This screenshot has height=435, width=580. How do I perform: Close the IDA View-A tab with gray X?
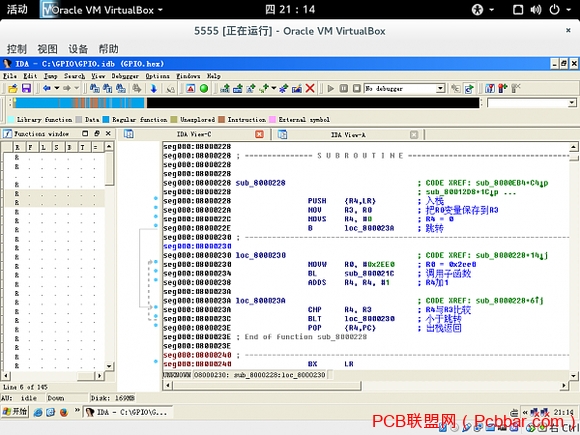click(x=414, y=135)
